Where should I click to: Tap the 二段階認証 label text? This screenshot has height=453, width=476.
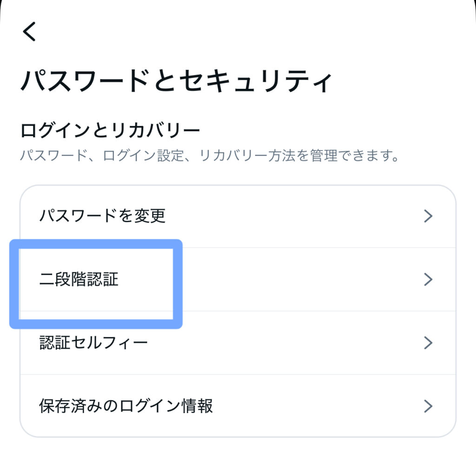pos(79,279)
